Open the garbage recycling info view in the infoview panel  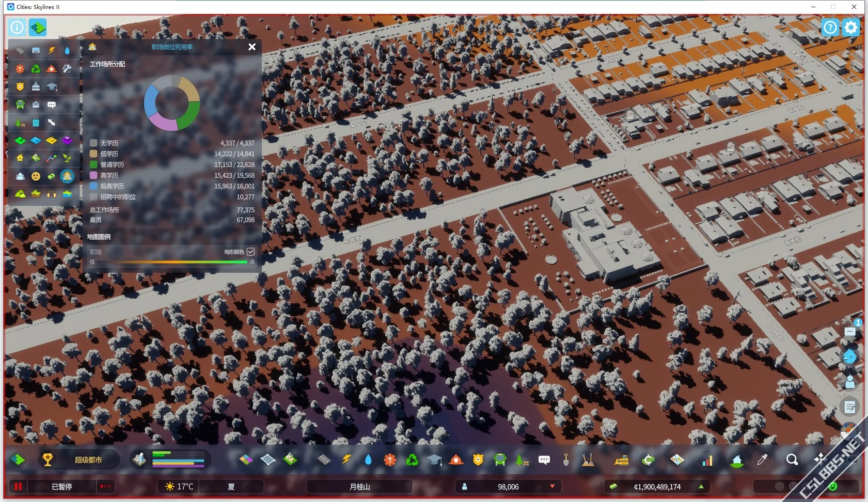36,69
